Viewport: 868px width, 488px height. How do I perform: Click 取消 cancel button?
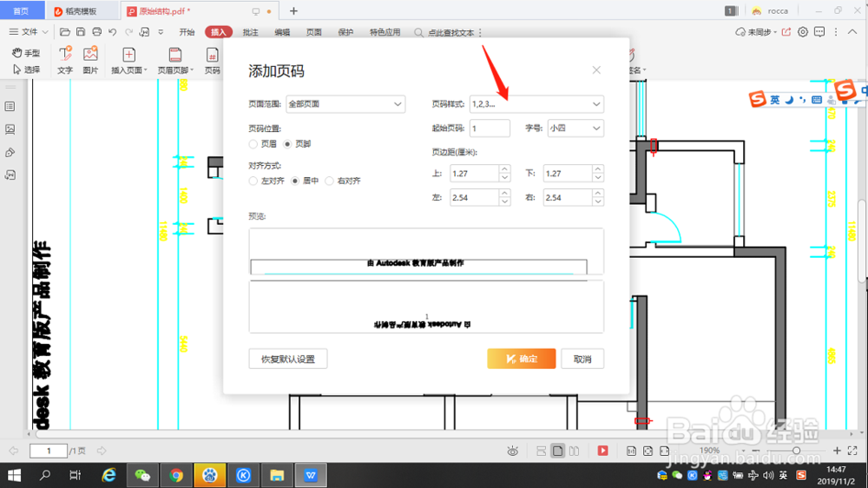[582, 359]
